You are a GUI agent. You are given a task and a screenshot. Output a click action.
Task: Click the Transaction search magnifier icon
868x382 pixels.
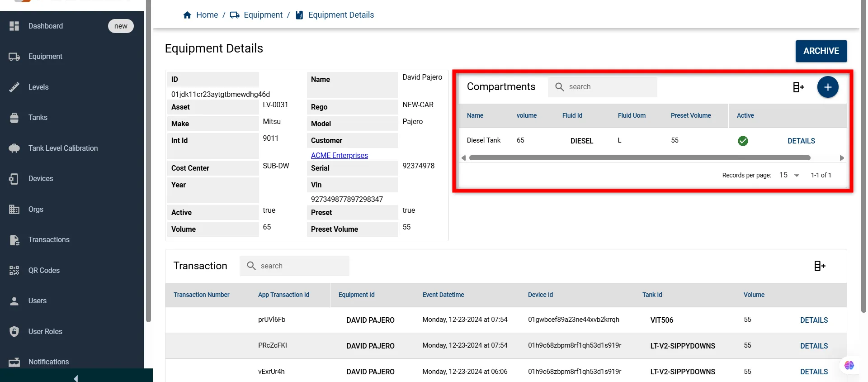pos(251,266)
